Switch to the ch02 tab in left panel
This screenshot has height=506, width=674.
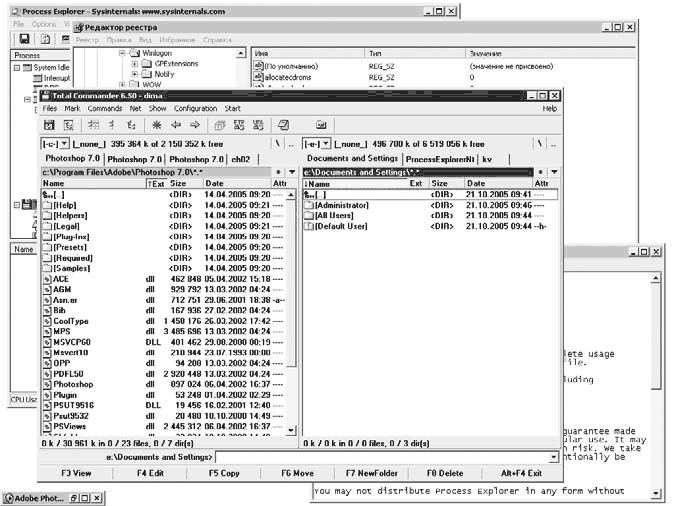(241, 159)
